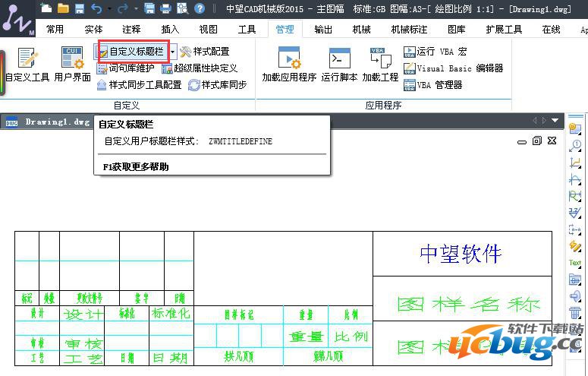Switch to the 常用 ribbon tab

[55, 29]
